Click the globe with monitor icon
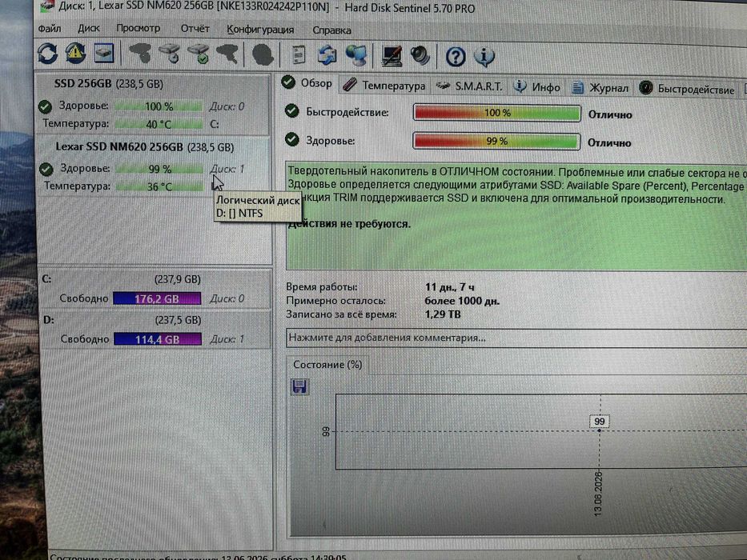The image size is (747, 560). point(356,56)
